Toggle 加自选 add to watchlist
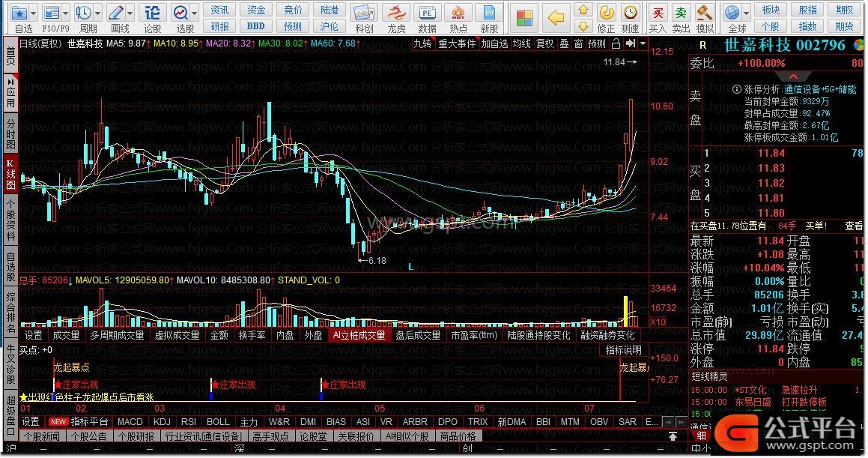 click(x=494, y=43)
